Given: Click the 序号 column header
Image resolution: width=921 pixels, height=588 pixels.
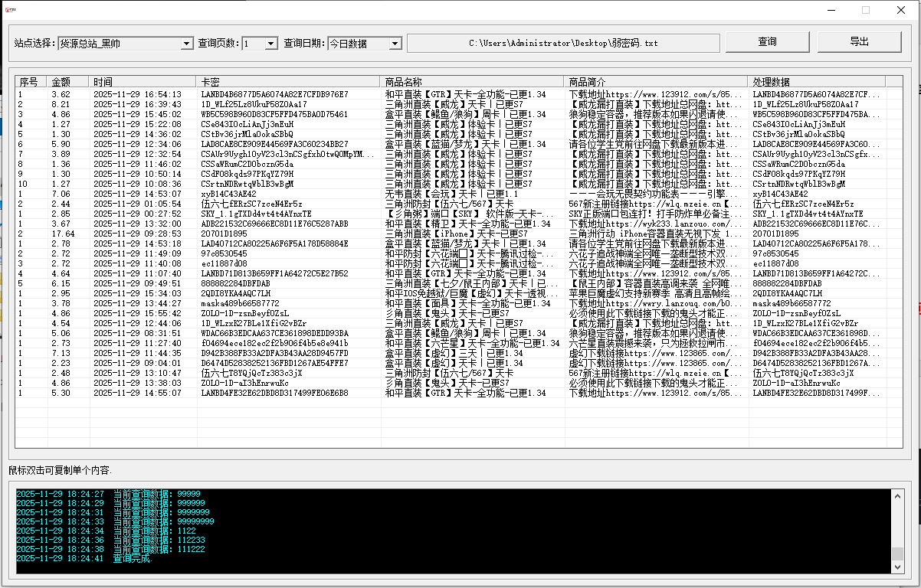Looking at the screenshot, I should pos(29,81).
